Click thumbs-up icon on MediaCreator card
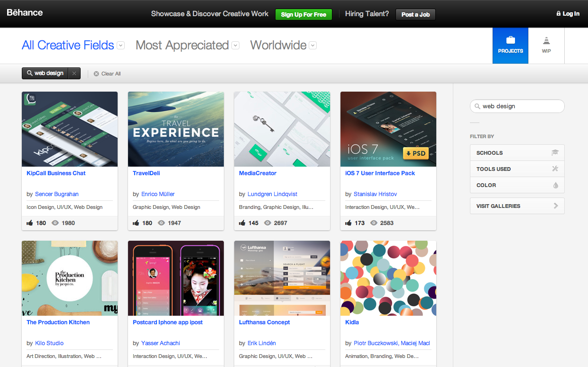 [x=242, y=223]
